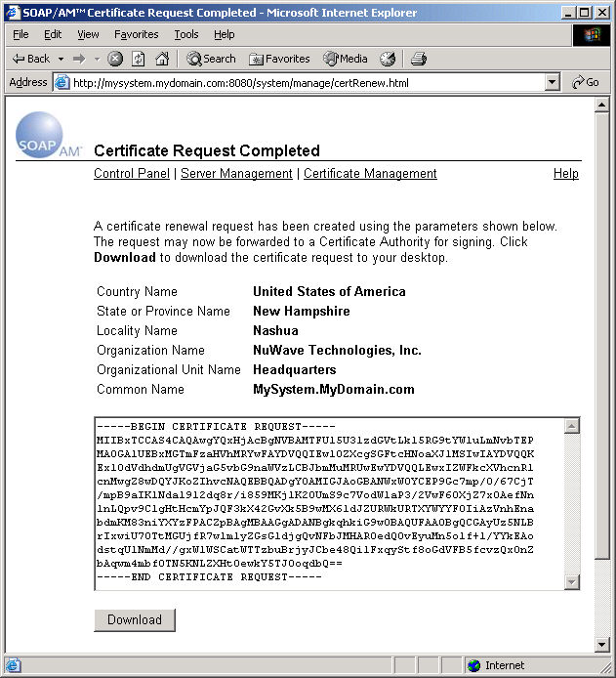Click the Back navigation arrow
Image resolution: width=616 pixels, height=678 pixels.
point(30,59)
